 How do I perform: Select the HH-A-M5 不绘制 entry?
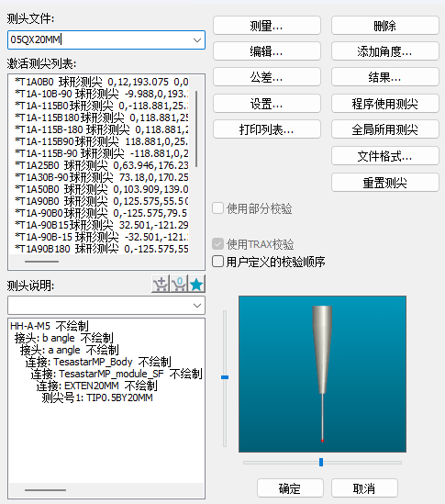pos(50,326)
